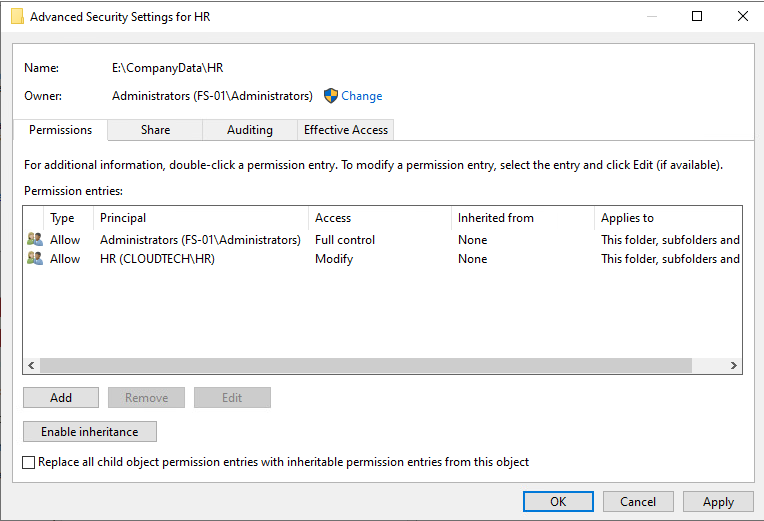
Task: Click the folder icon in title bar
Action: [17, 17]
